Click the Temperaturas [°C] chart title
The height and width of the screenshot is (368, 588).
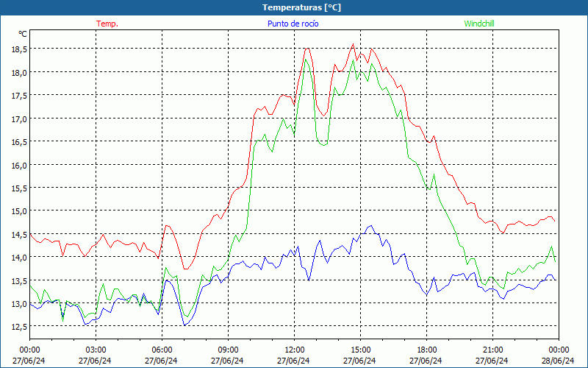point(301,7)
